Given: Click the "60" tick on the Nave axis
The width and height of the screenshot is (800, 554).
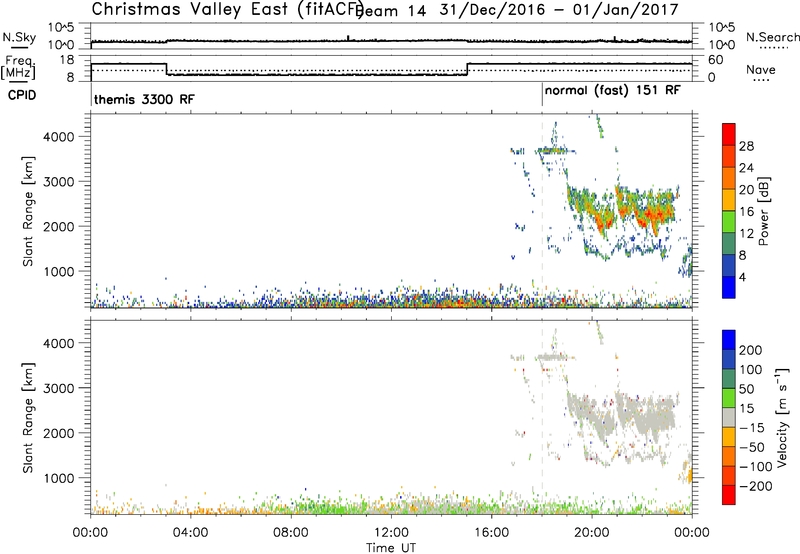Looking at the screenshot, I should point(716,60).
